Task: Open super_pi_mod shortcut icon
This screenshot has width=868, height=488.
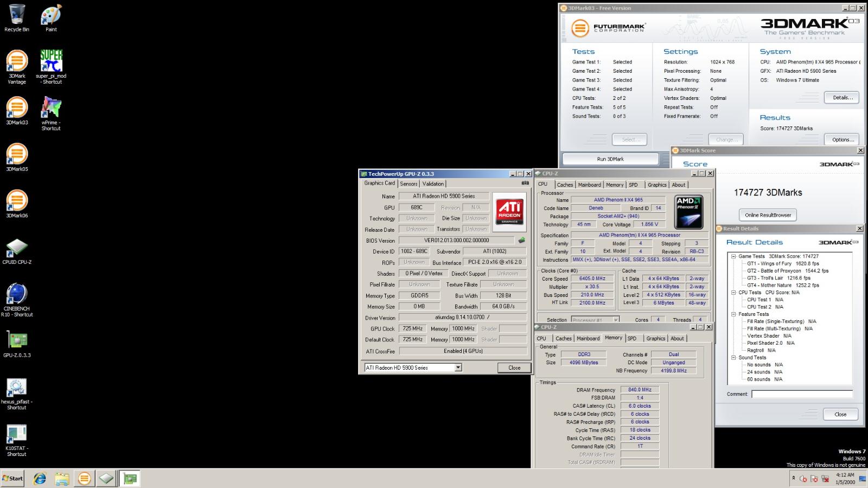Action: [51, 67]
